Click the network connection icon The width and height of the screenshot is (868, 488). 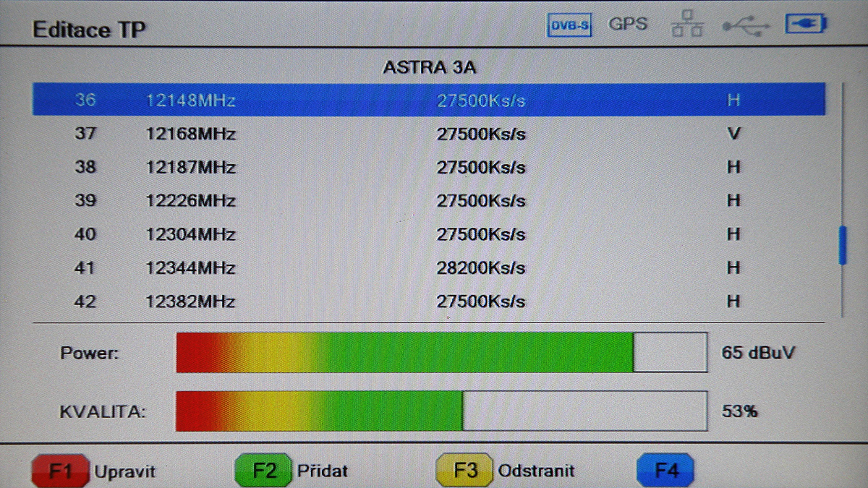click(x=686, y=26)
